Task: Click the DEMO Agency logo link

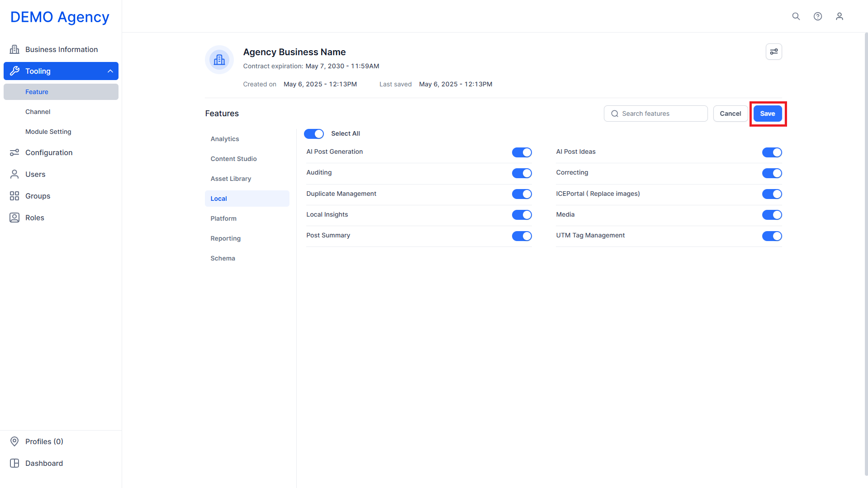Action: point(60,17)
